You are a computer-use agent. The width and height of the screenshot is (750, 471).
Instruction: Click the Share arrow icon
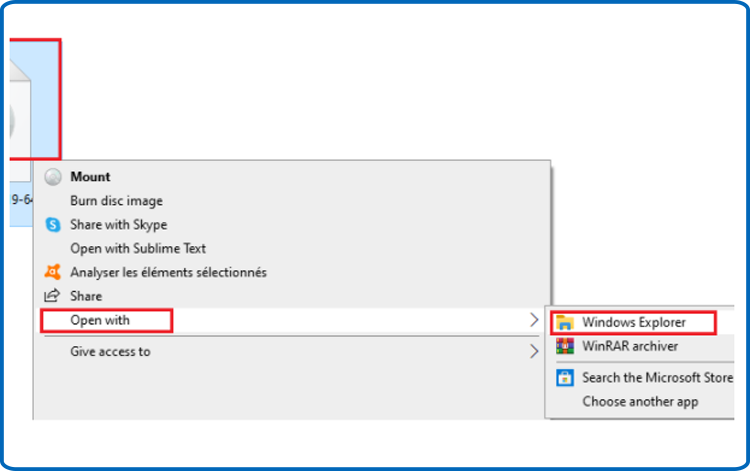tap(52, 296)
